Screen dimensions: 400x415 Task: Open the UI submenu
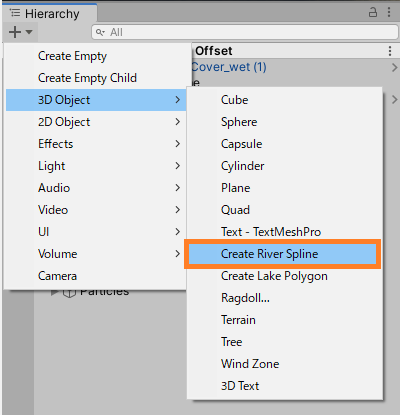click(x=96, y=232)
